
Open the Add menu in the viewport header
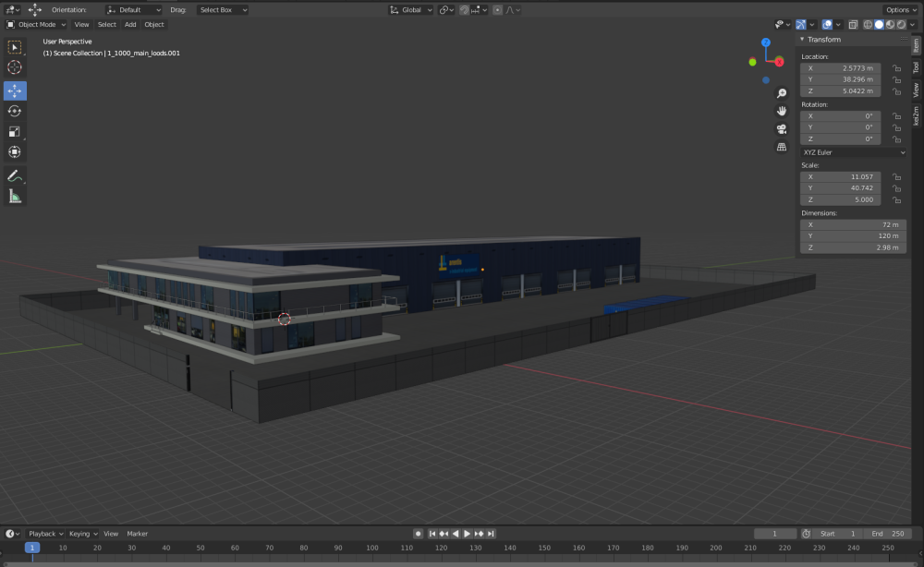[x=130, y=25]
